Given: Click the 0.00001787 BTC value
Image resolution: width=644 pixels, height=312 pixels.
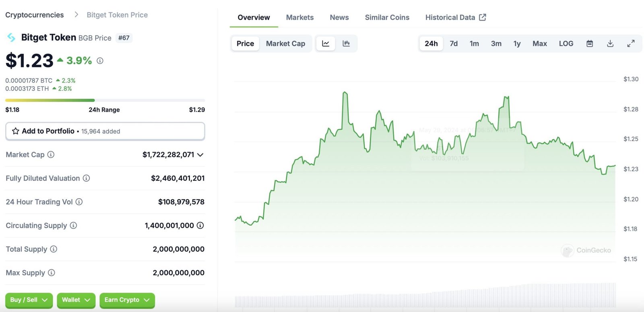Looking at the screenshot, I should coord(29,81).
